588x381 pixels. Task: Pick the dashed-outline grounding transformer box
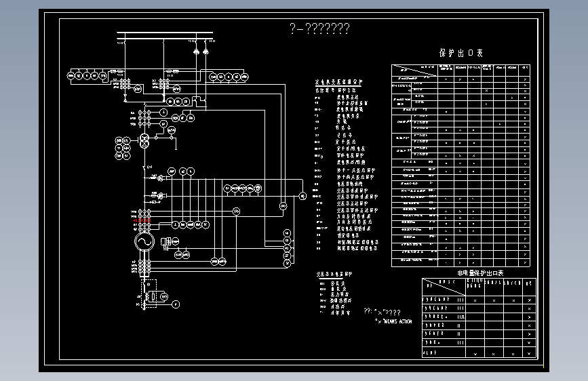click(149, 294)
